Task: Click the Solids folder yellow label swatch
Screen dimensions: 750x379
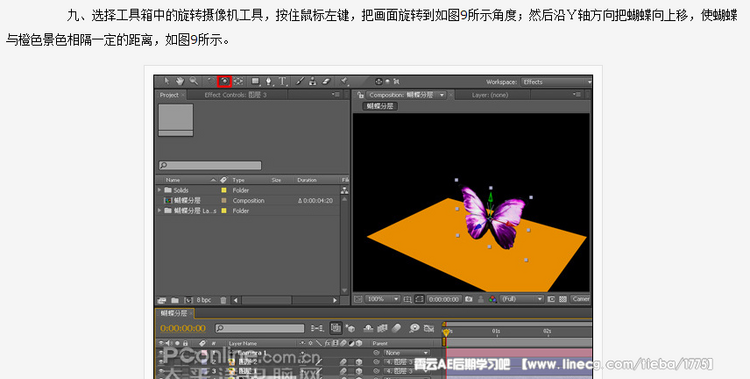Action: pos(224,190)
